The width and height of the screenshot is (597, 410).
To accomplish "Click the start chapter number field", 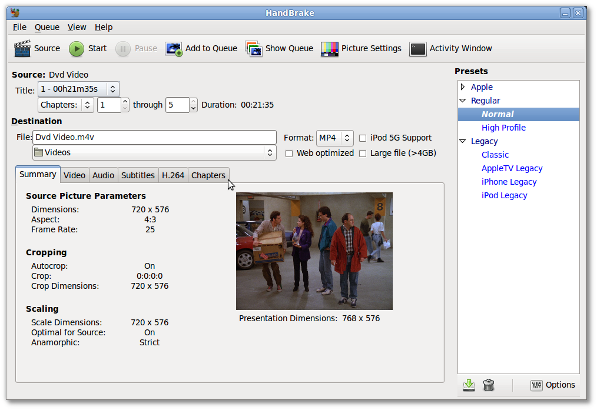I will click(x=109, y=105).
